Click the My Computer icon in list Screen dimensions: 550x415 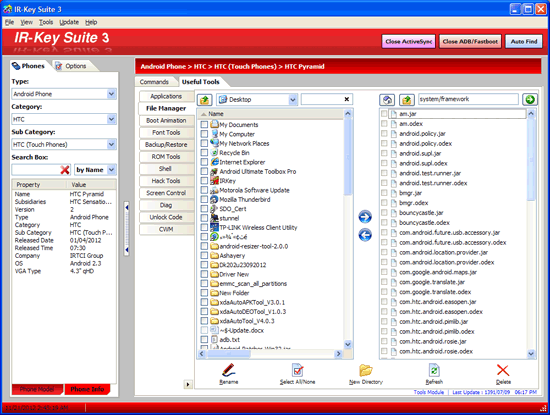coord(215,134)
